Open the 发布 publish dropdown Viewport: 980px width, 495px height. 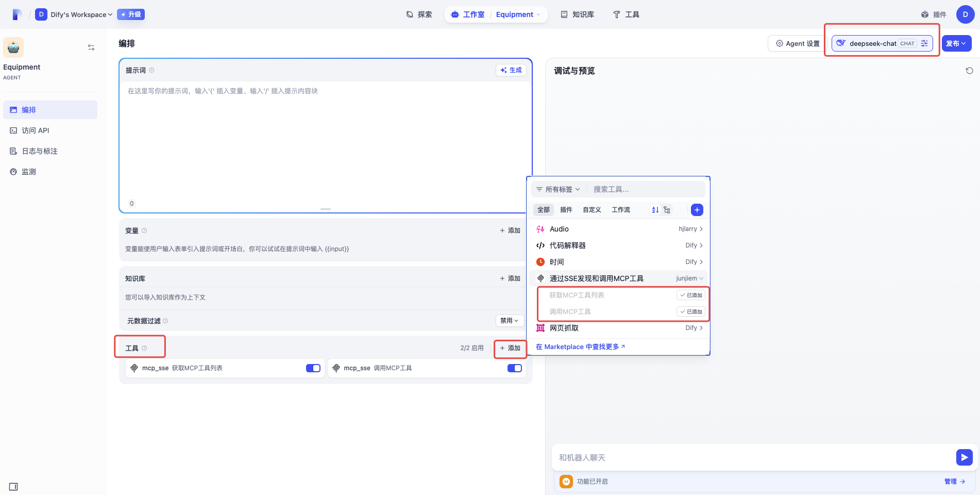click(x=957, y=43)
